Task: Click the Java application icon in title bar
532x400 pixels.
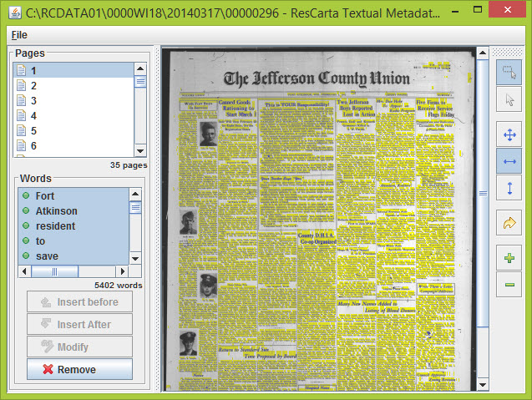Action: click(15, 13)
